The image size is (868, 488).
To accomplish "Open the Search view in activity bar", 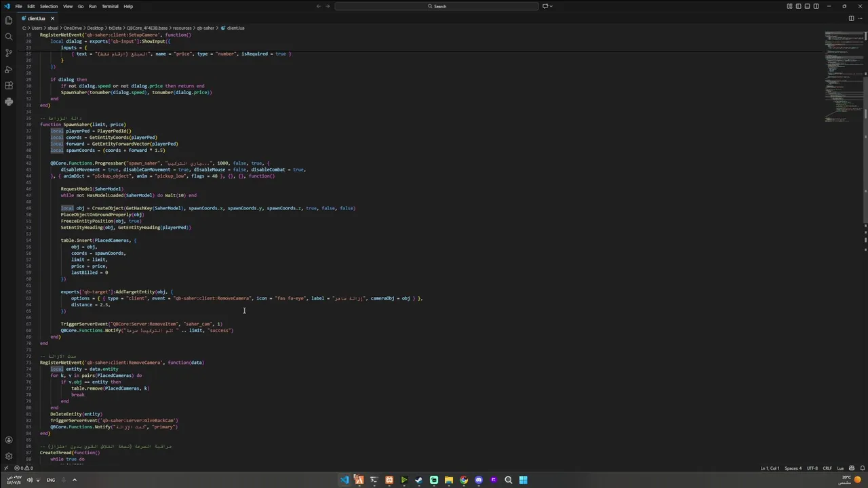I will point(8,37).
